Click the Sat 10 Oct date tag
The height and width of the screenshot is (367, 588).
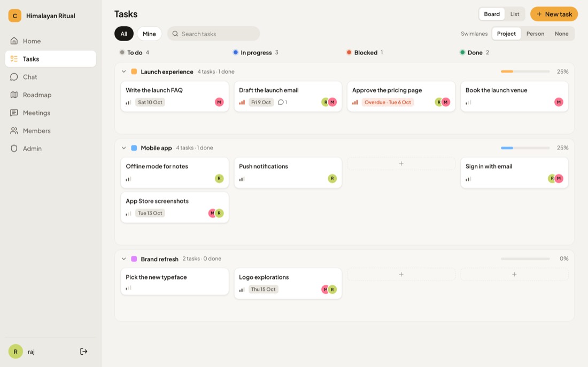coord(150,103)
